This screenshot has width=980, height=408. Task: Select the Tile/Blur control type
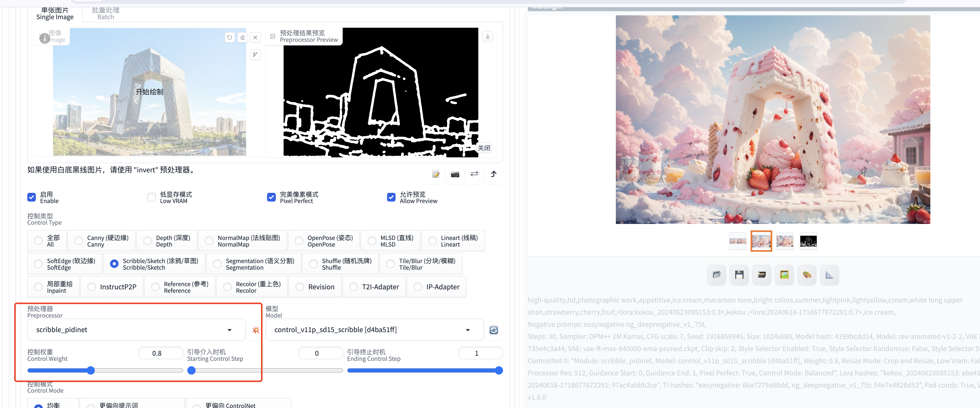tap(421, 264)
